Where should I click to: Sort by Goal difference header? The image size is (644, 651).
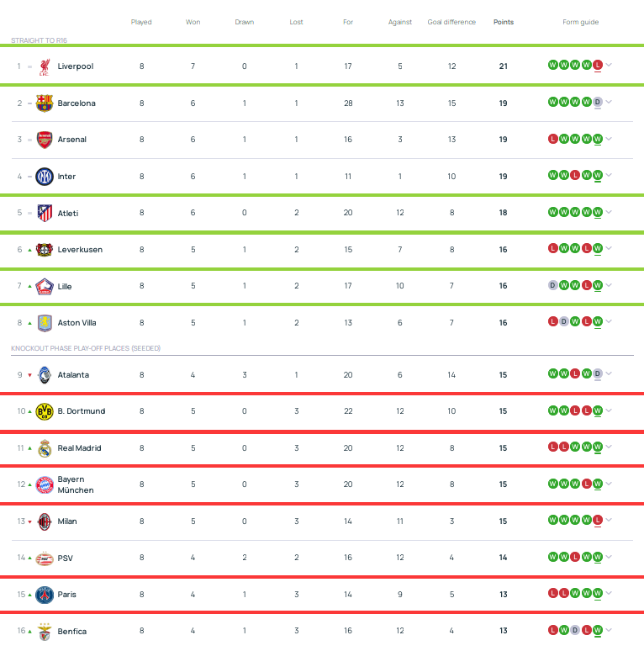pyautogui.click(x=451, y=22)
